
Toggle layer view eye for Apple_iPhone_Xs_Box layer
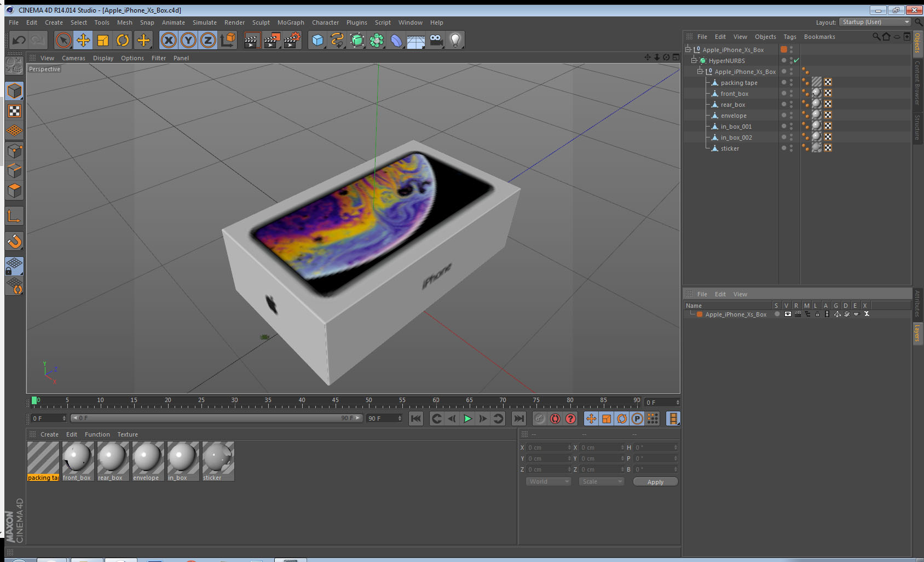787,314
